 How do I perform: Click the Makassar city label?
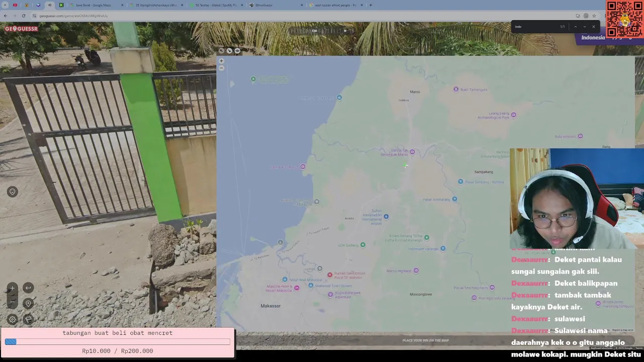[271, 306]
